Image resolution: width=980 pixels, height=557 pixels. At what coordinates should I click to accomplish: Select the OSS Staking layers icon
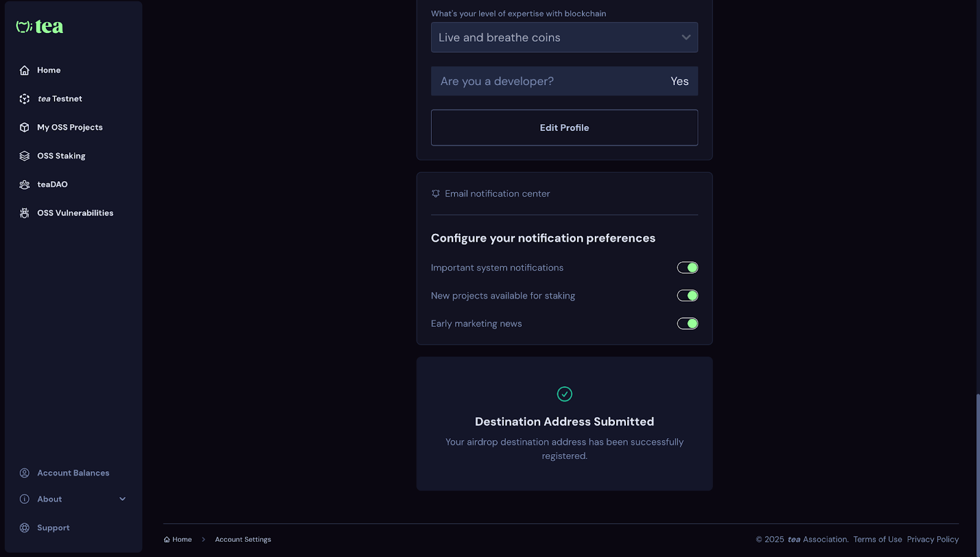(x=24, y=155)
